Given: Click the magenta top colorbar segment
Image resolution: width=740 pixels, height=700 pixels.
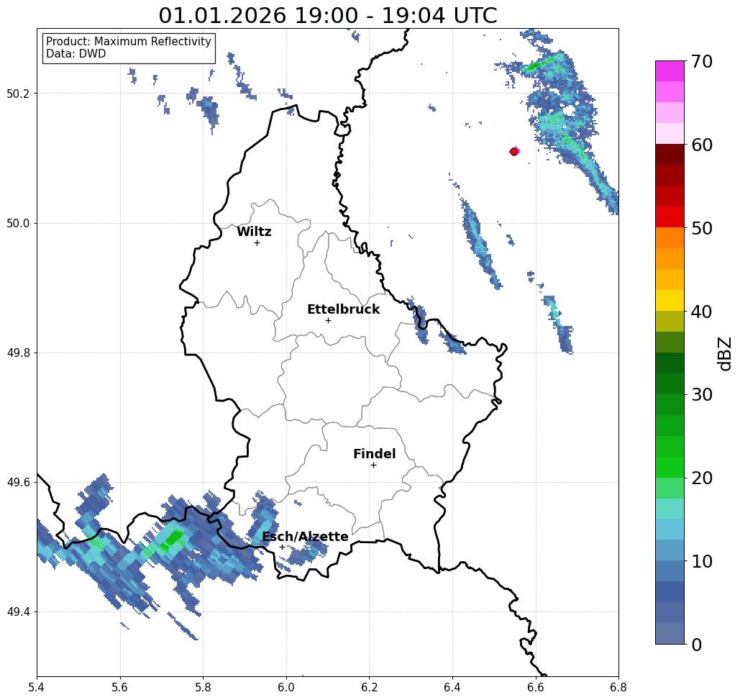Looking at the screenshot, I should coord(670,71).
